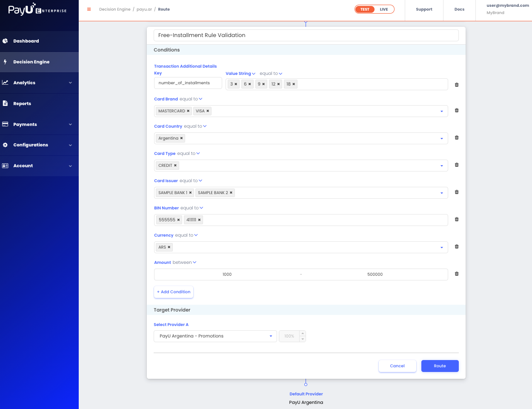Delete the Amount condition
This screenshot has width=532, height=409.
coord(457,274)
